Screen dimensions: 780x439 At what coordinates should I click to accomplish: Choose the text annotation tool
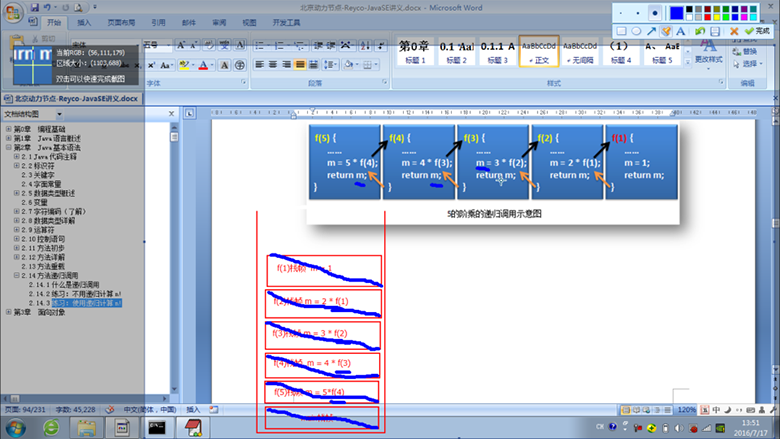click(680, 31)
